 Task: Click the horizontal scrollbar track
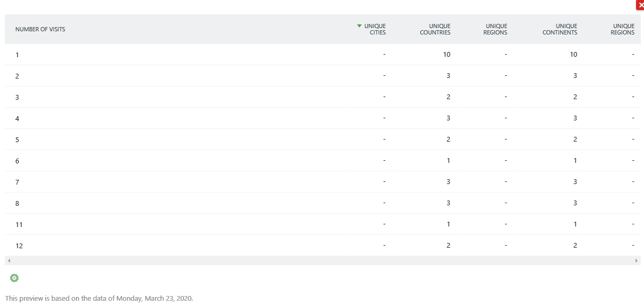pyautogui.click(x=323, y=261)
